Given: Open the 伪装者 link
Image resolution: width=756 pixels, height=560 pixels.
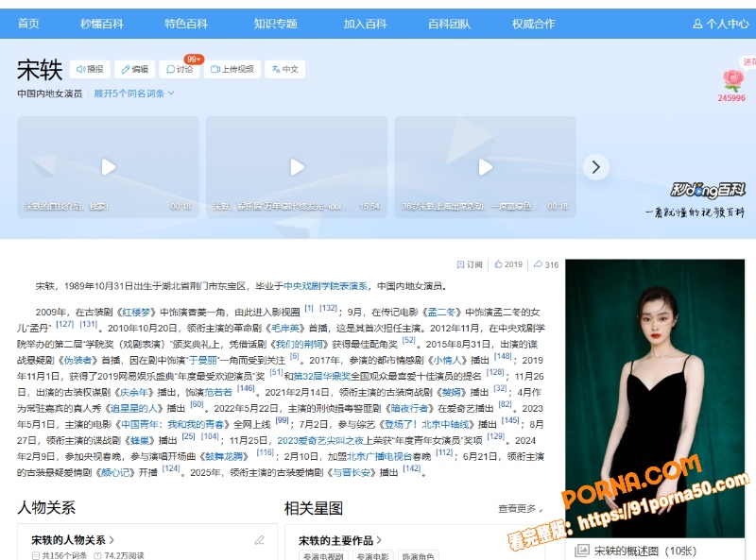Looking at the screenshot, I should [x=78, y=360].
